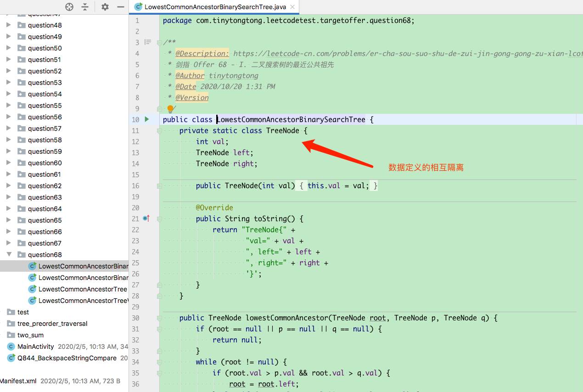
Task: Expand the question50 folder arrow
Action: click(9, 48)
